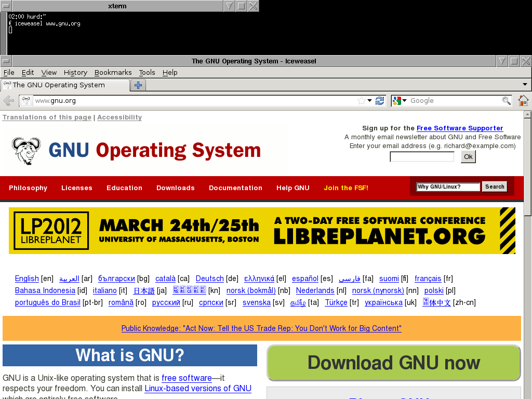Image resolution: width=532 pixels, height=399 pixels.
Task: Open the Tools menu
Action: tap(147, 73)
